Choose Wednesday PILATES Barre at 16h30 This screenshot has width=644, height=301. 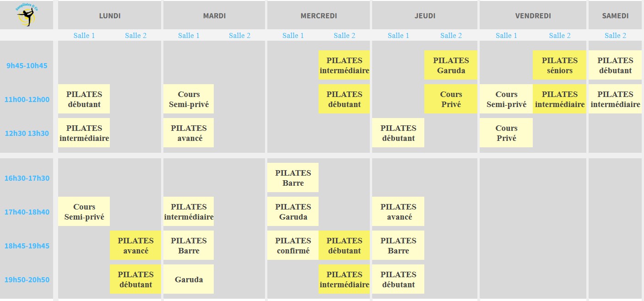pos(293,177)
